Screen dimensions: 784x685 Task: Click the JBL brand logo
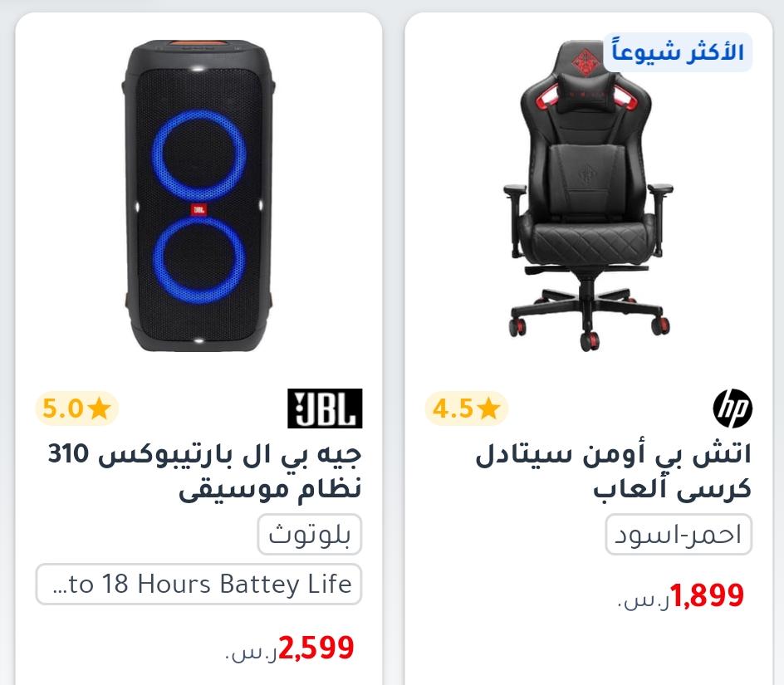pyautogui.click(x=325, y=408)
